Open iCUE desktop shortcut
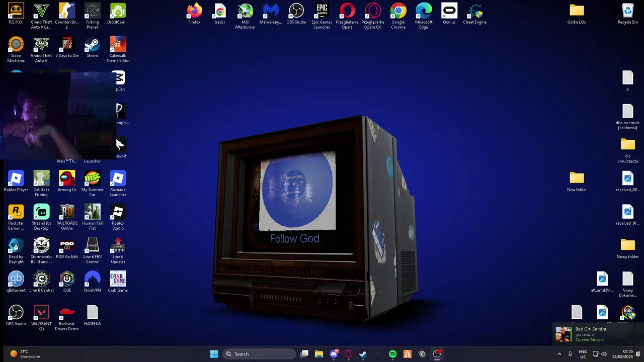This screenshot has height=362, width=644. click(x=67, y=282)
